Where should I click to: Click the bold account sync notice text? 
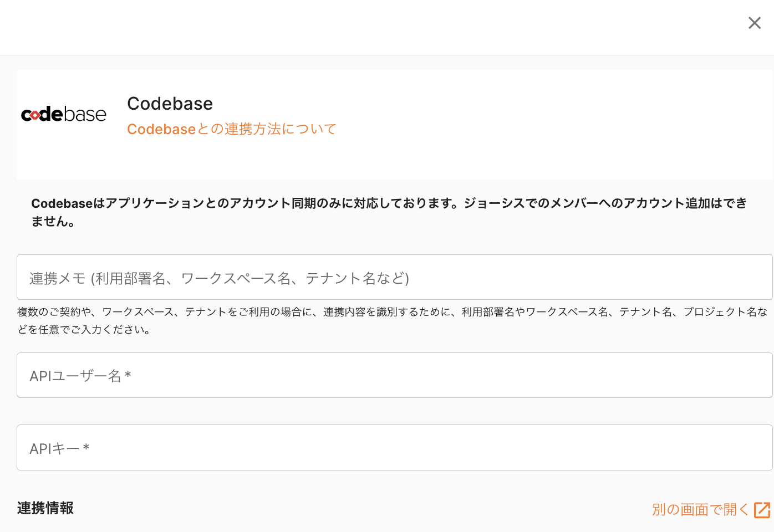(x=388, y=203)
